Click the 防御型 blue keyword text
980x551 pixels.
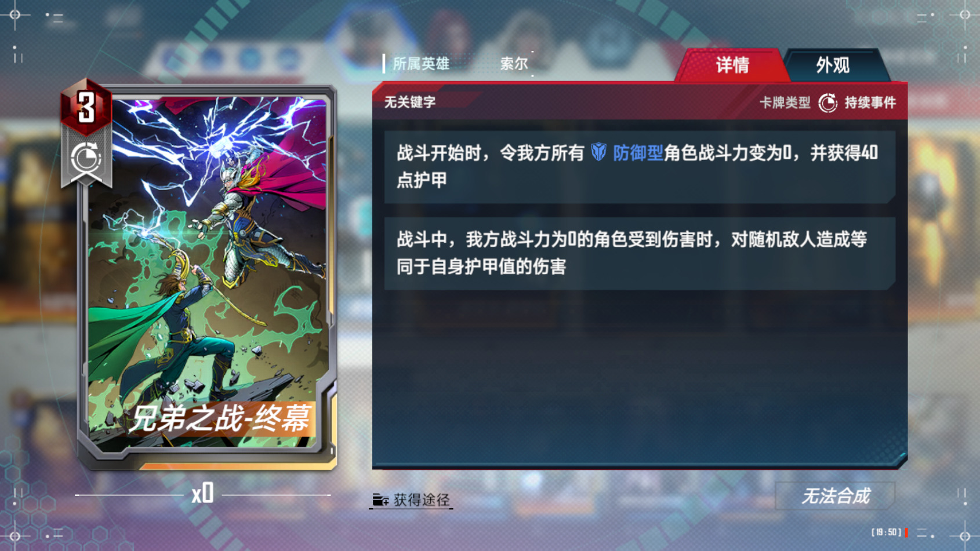tap(638, 153)
